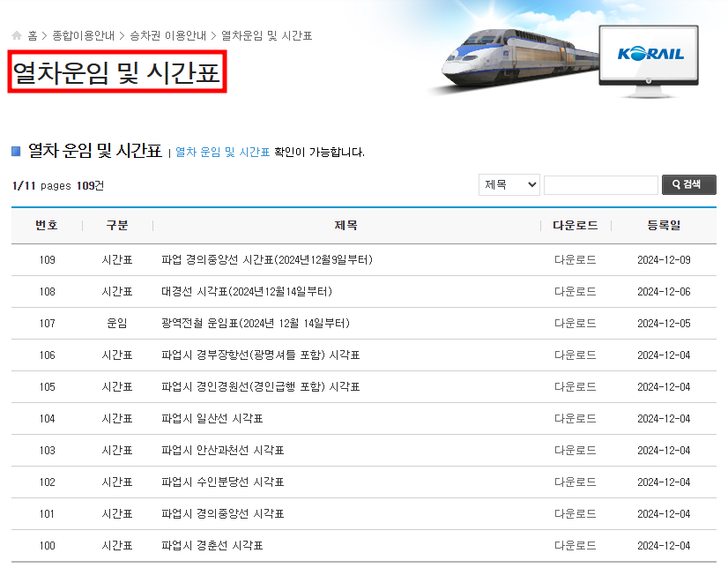Click the 등록일 column header

(x=664, y=225)
